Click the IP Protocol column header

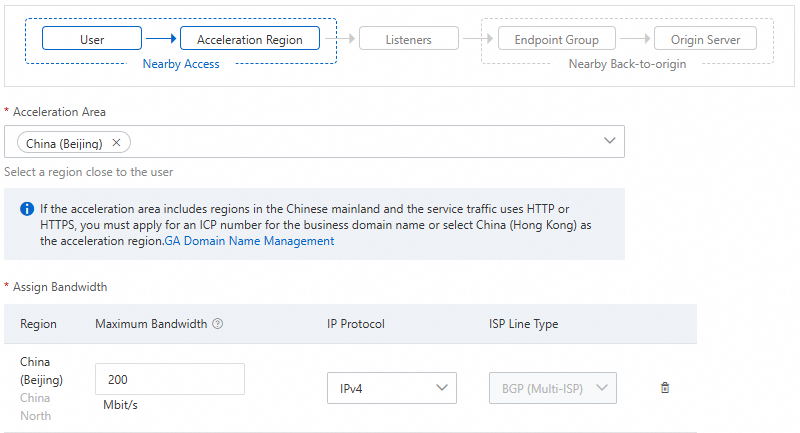pos(356,324)
